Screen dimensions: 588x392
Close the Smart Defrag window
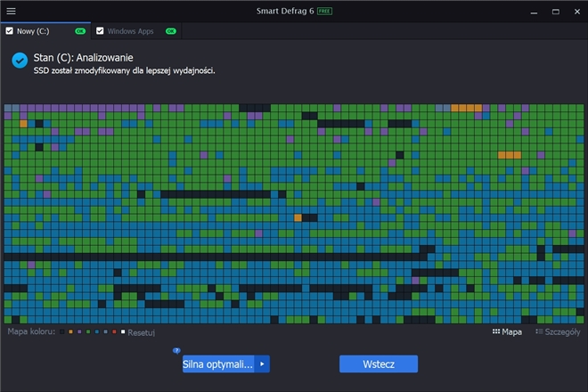pyautogui.click(x=577, y=12)
